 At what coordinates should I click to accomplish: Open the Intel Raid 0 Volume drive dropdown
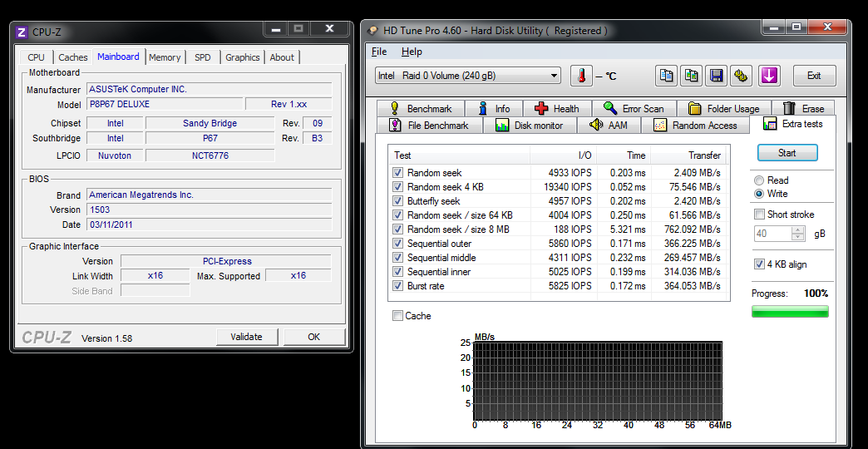(468, 76)
